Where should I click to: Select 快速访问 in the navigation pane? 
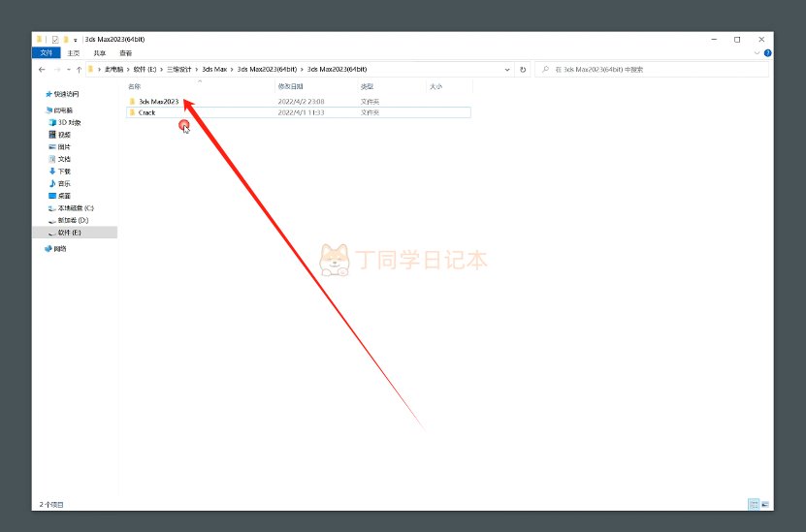[66, 94]
